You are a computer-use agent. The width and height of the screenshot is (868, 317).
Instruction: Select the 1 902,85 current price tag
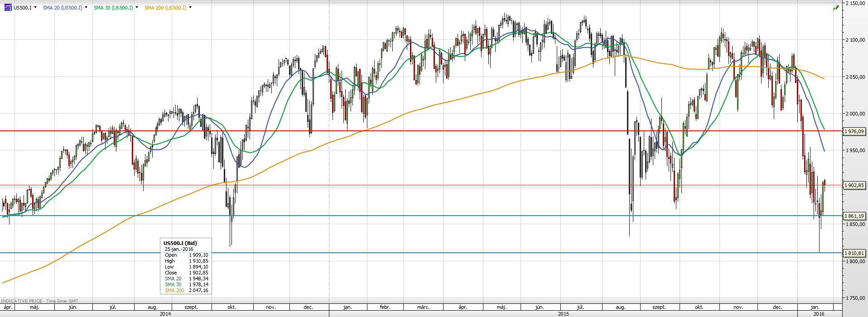854,185
